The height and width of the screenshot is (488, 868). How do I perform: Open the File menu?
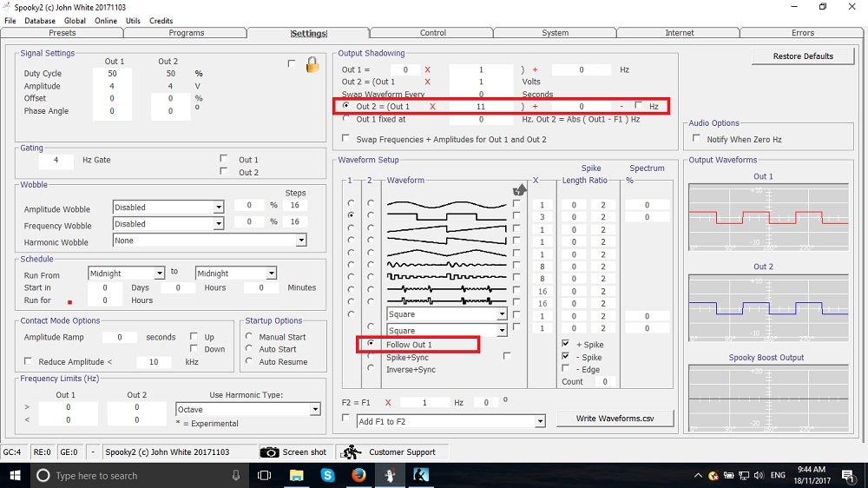click(10, 21)
